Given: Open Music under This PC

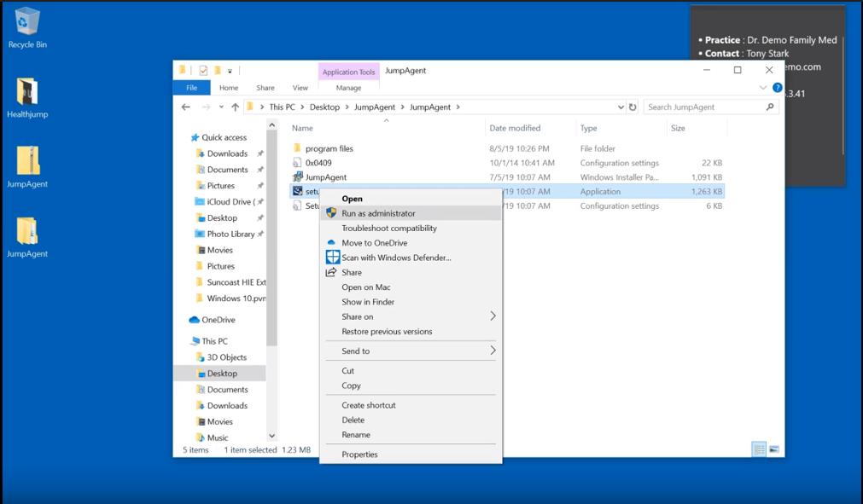Looking at the screenshot, I should pos(218,438).
